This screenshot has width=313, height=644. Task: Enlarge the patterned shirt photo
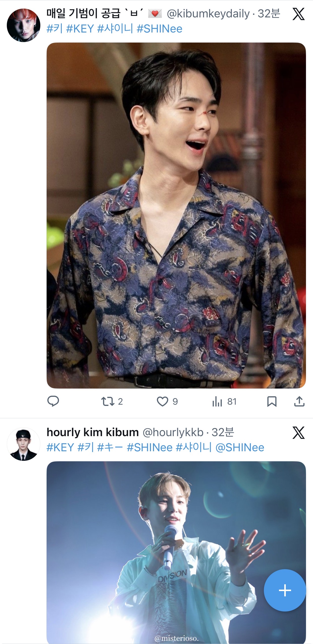[176, 215]
